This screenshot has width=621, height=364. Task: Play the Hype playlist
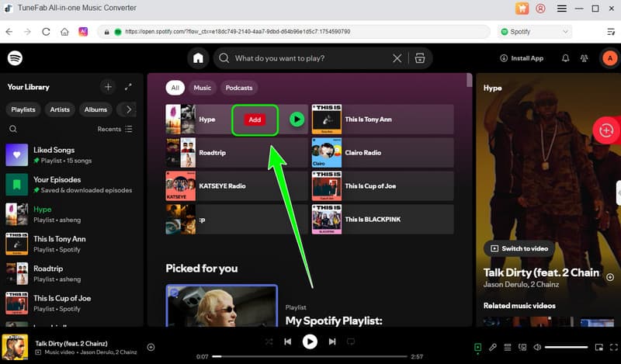(297, 120)
